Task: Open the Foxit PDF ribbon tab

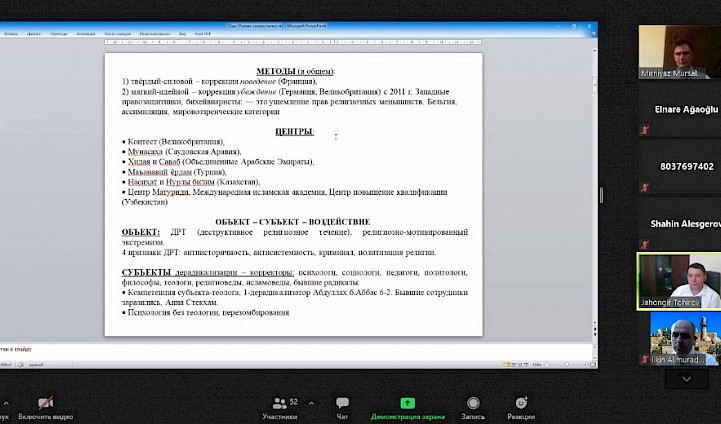Action: pos(203,34)
